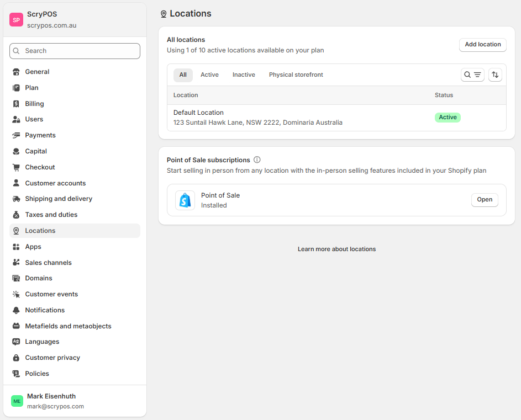Image resolution: width=521 pixels, height=420 pixels.
Task: Click the Add location button
Action: tap(482, 45)
